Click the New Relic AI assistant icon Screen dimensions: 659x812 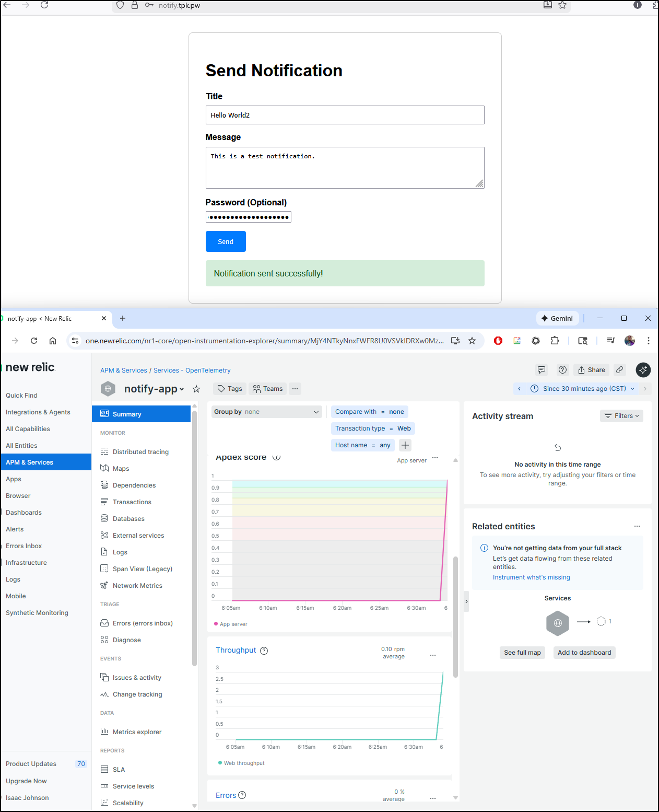click(643, 370)
